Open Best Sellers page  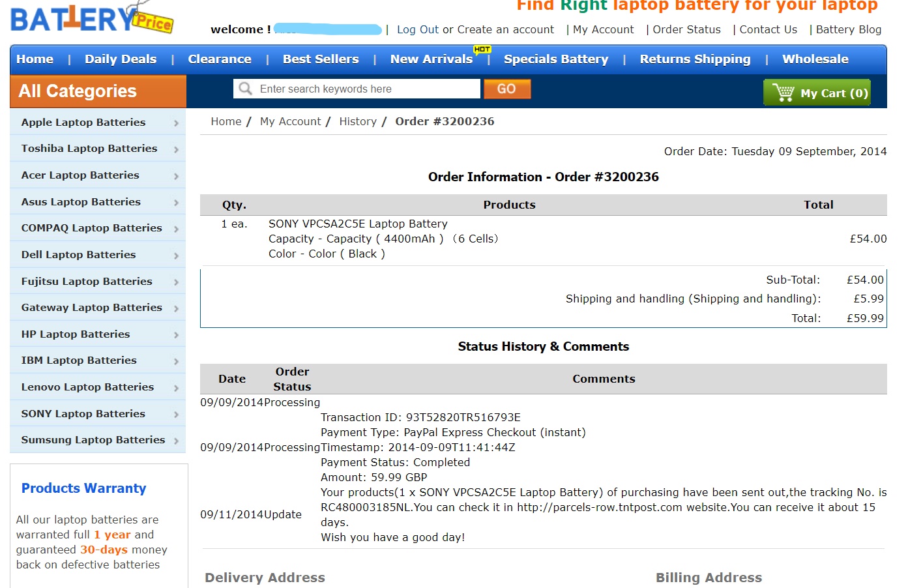point(321,59)
